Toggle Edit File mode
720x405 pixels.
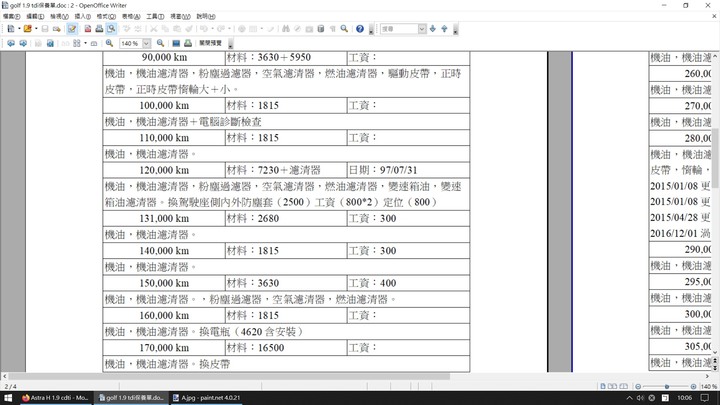coord(72,29)
